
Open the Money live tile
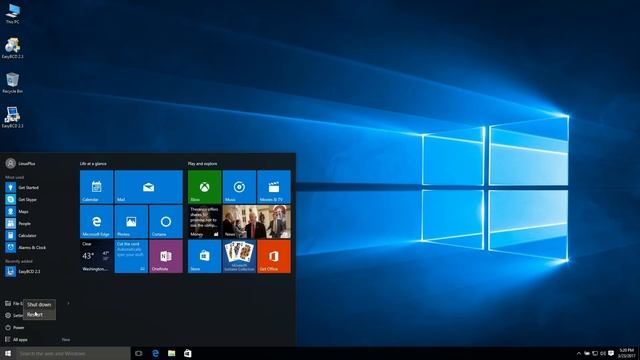coord(204,221)
